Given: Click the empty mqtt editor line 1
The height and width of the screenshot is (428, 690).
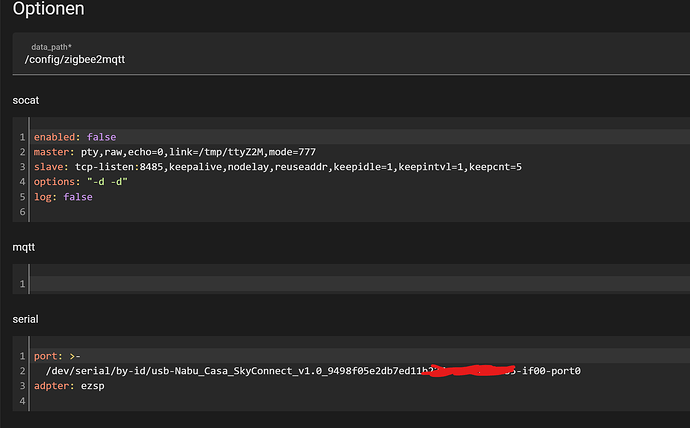Looking at the screenshot, I should pyautogui.click(x=361, y=284).
